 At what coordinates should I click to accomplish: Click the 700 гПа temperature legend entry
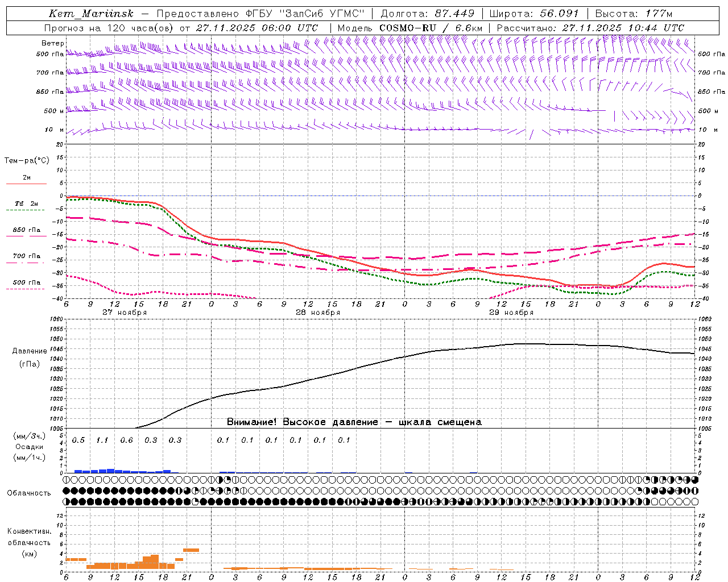[26, 256]
